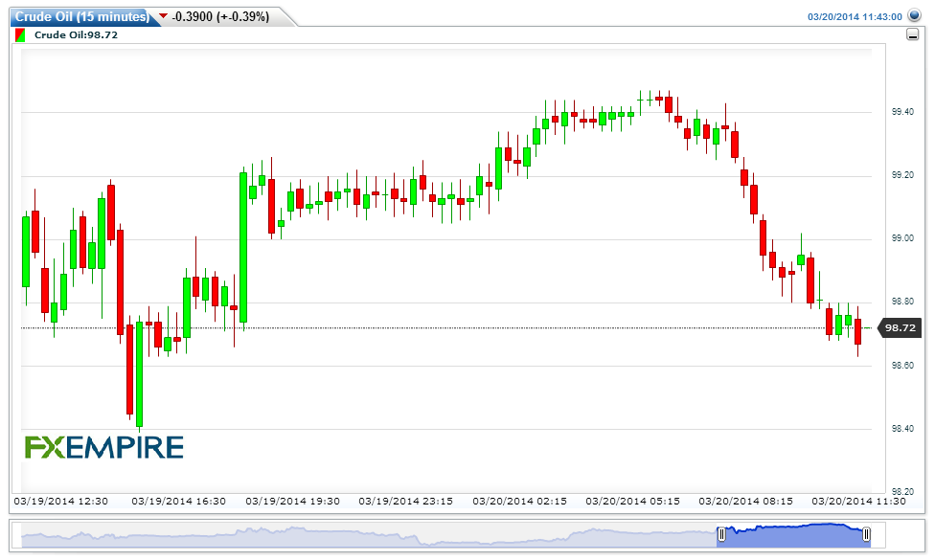Screen dimensions: 935x560
Task: Click the 03/20/2014 02:15 time label
Action: click(519, 501)
